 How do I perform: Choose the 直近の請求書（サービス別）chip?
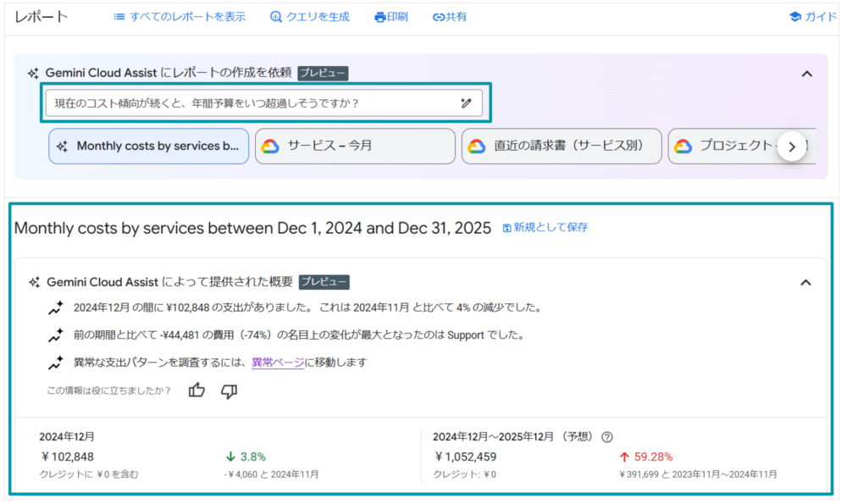pyautogui.click(x=562, y=147)
